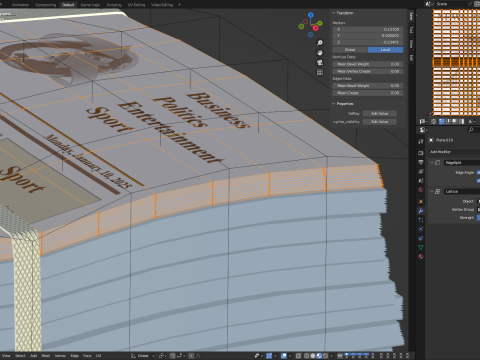
Task: Switch to Scripting workspace tab
Action: (x=114, y=5)
